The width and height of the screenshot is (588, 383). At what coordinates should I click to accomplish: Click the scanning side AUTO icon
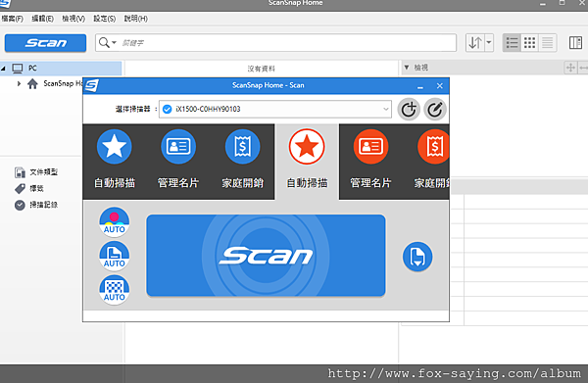[115, 256]
